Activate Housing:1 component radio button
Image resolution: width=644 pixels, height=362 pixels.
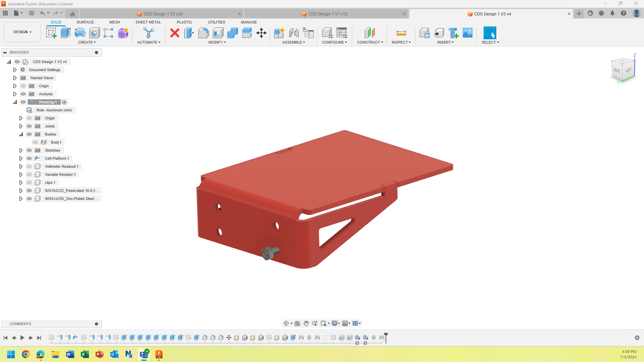tap(64, 102)
